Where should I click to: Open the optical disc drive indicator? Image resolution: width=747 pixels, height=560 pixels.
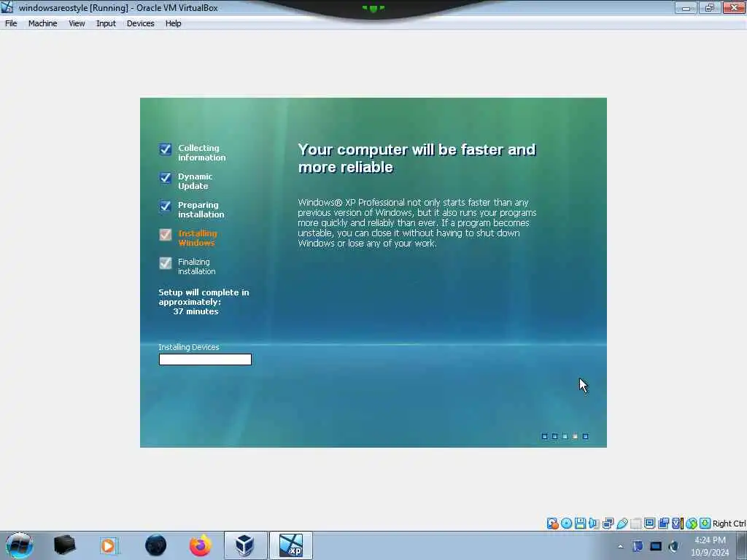click(x=566, y=524)
